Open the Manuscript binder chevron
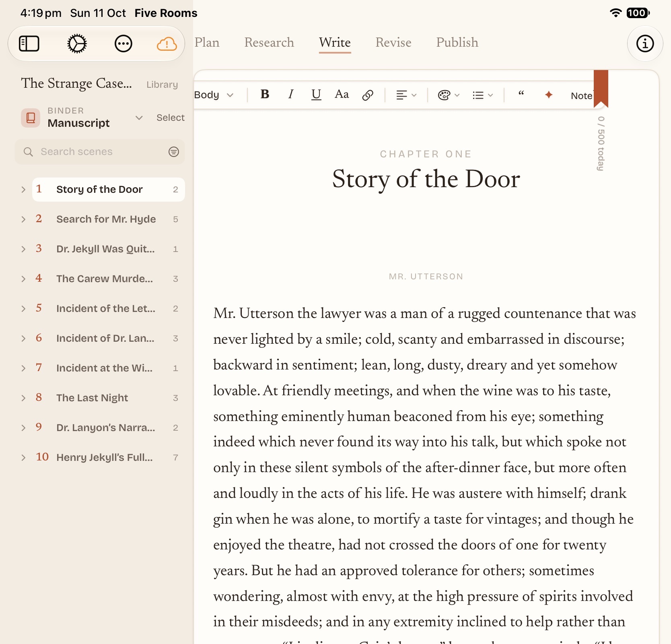 click(x=139, y=118)
